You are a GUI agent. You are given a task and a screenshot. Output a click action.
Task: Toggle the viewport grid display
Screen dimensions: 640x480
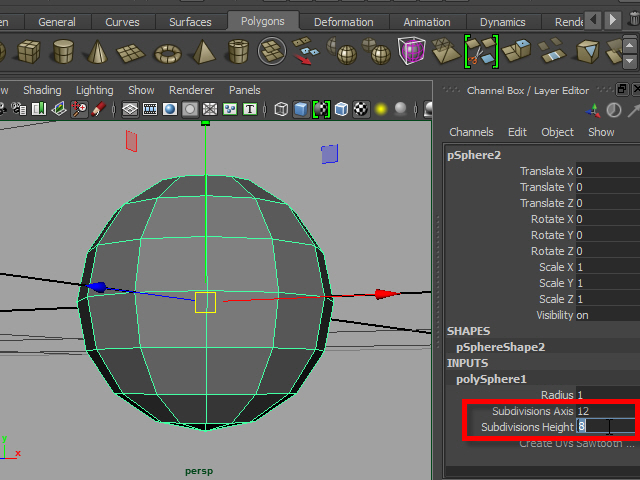tap(130, 109)
